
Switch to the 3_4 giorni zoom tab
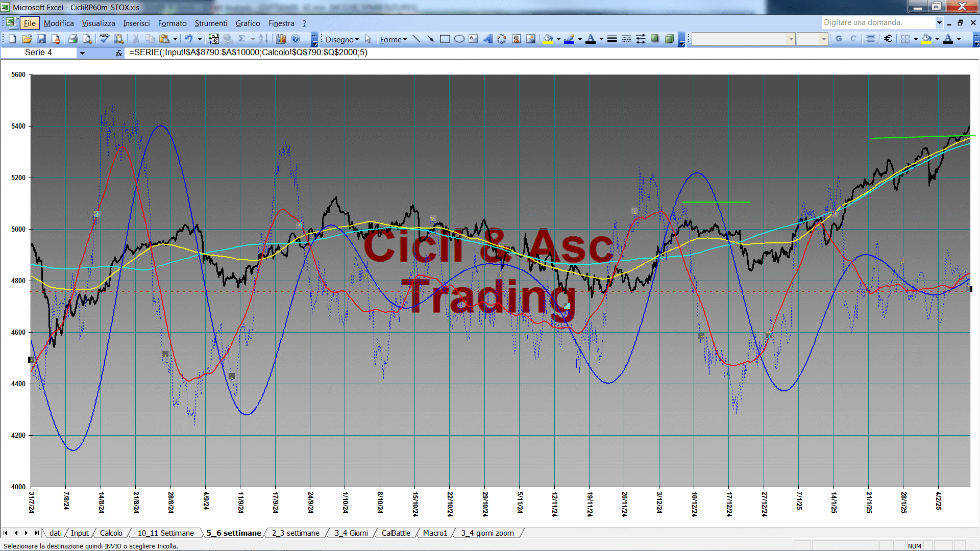[487, 533]
